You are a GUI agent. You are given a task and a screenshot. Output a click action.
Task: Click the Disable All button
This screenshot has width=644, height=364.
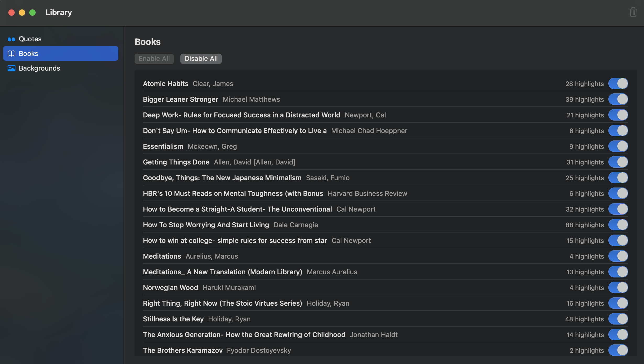coord(201,59)
